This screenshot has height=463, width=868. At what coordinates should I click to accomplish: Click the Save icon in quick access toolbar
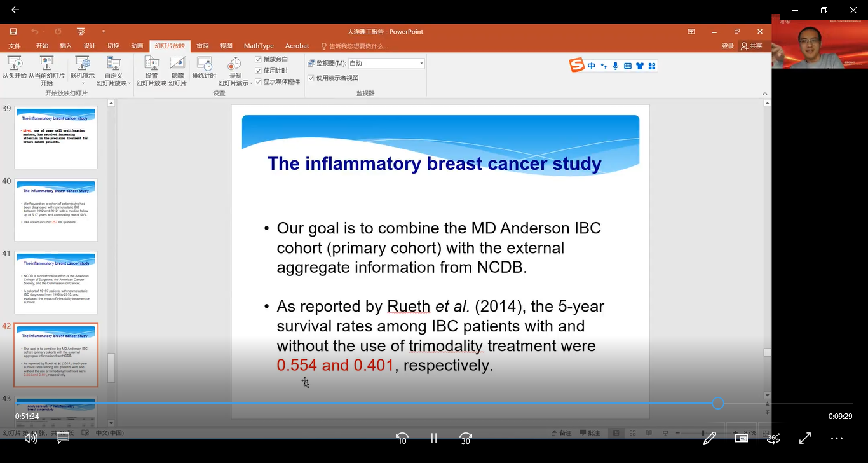[13, 31]
